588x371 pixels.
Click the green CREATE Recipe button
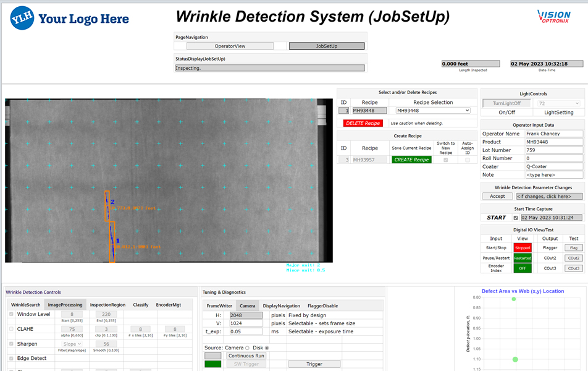point(411,160)
